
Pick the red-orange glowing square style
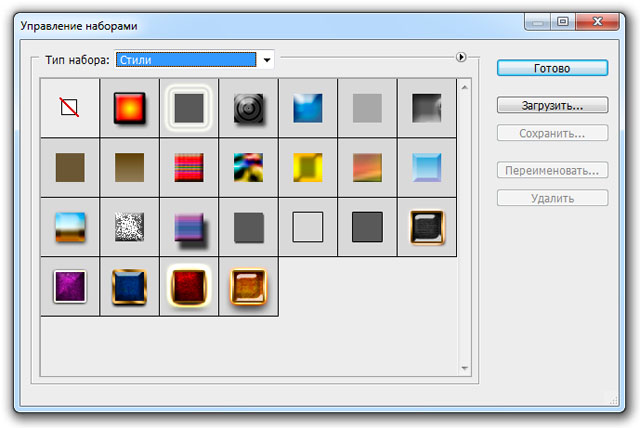tap(129, 108)
